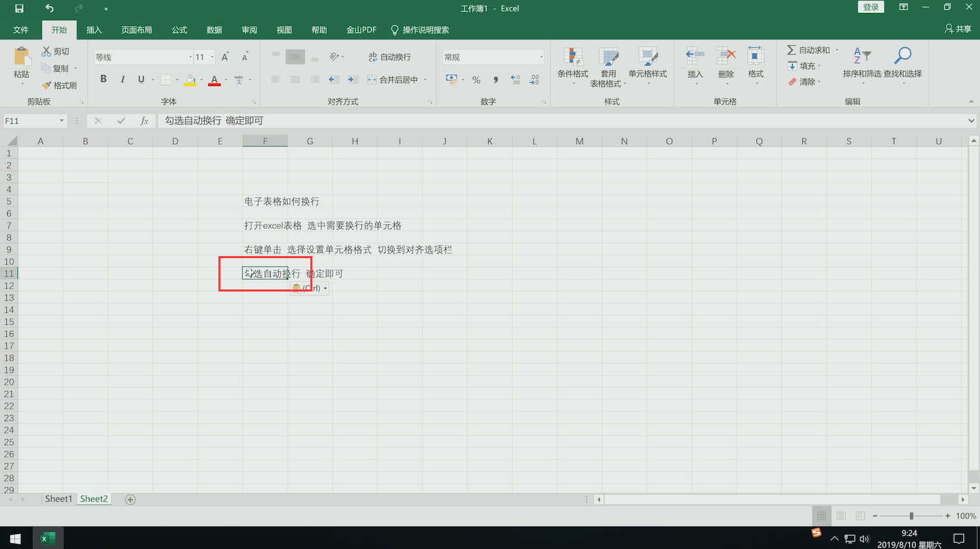Image resolution: width=980 pixels, height=549 pixels.
Task: Click the increase decimal icon
Action: (515, 80)
